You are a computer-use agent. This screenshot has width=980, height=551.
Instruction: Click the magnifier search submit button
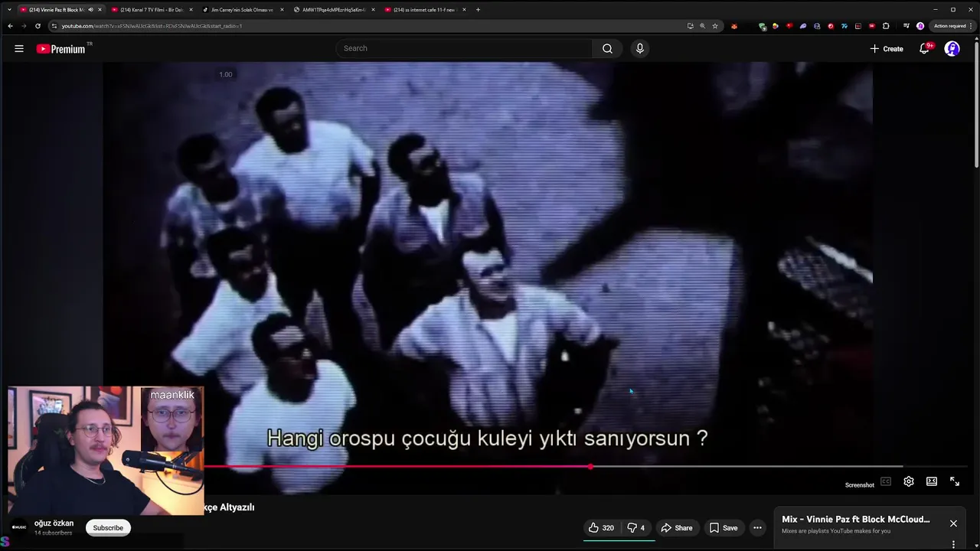pos(607,48)
